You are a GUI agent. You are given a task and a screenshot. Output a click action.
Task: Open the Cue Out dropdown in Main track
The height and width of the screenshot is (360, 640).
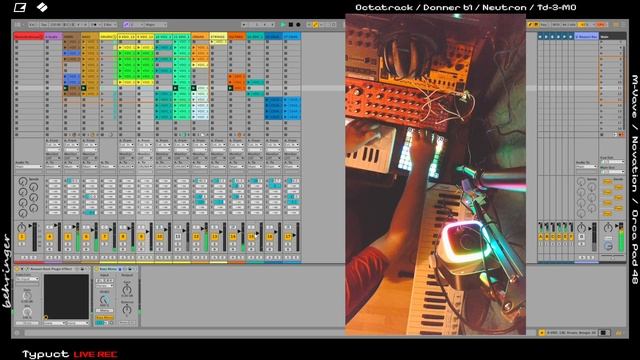point(612,162)
